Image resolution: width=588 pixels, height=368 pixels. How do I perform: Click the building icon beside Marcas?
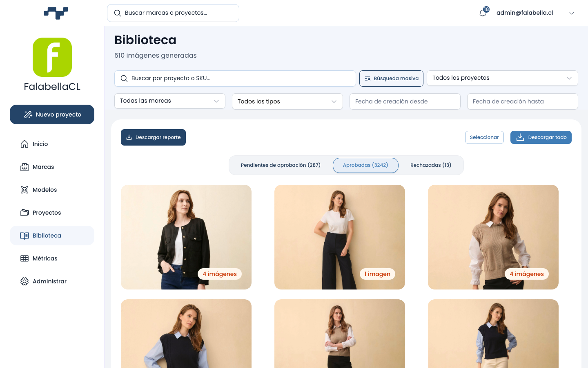point(24,167)
